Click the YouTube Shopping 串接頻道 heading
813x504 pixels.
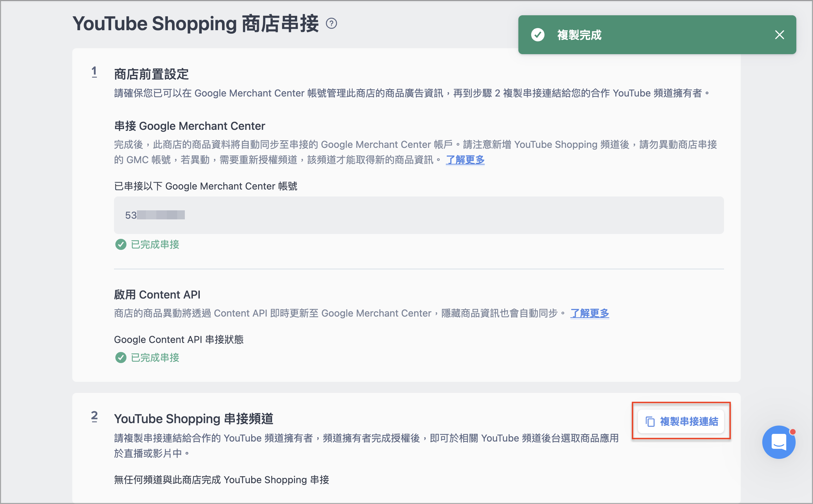coord(194,419)
